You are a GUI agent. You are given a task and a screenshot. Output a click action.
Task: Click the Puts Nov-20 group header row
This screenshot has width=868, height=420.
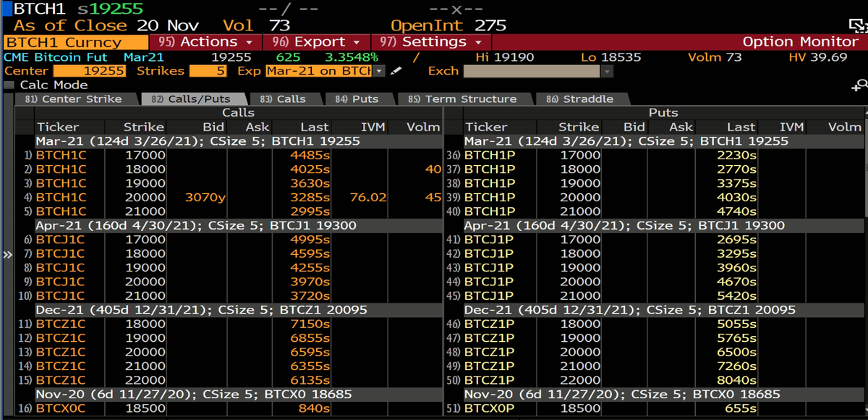tap(664, 395)
